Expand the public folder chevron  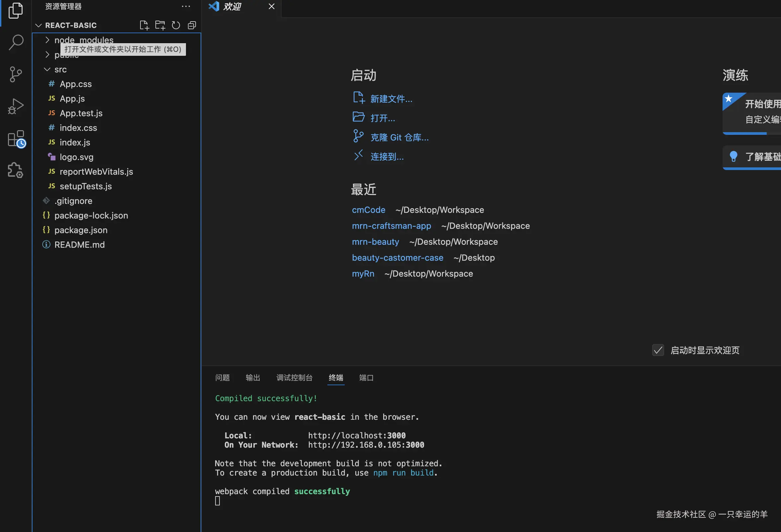coord(47,55)
